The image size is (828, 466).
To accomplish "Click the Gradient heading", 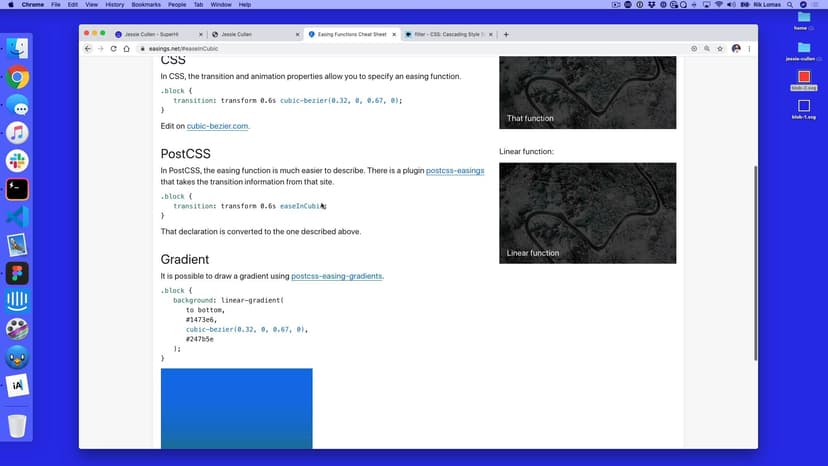I will (185, 259).
